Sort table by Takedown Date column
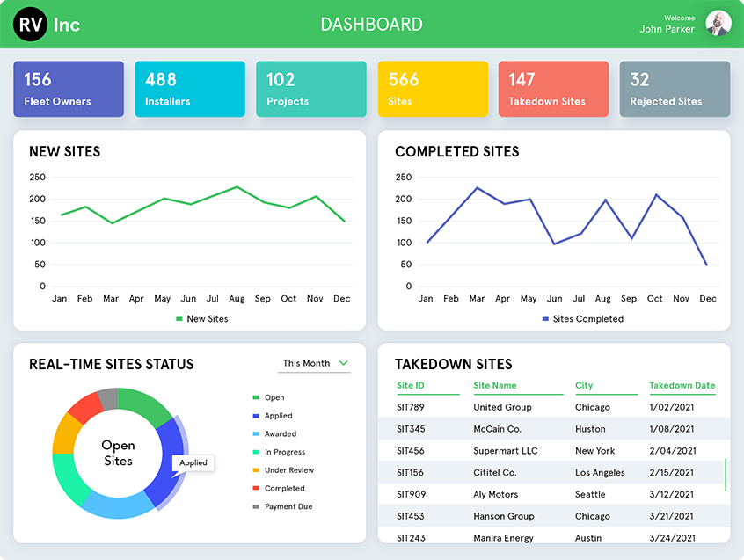This screenshot has width=744, height=560. (x=682, y=386)
